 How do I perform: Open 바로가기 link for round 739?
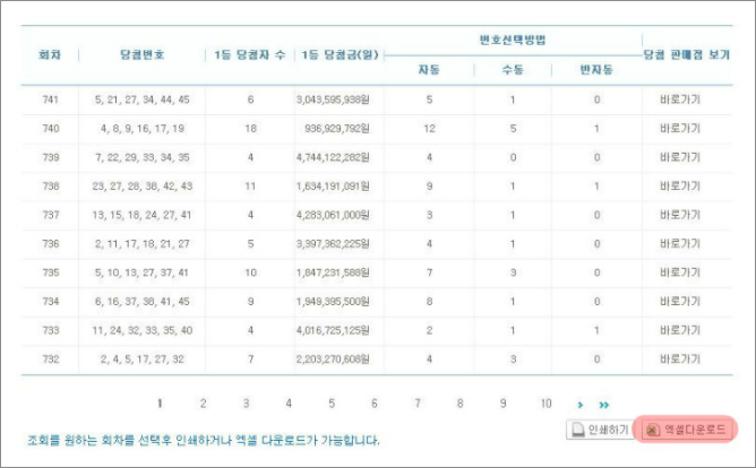click(x=680, y=157)
